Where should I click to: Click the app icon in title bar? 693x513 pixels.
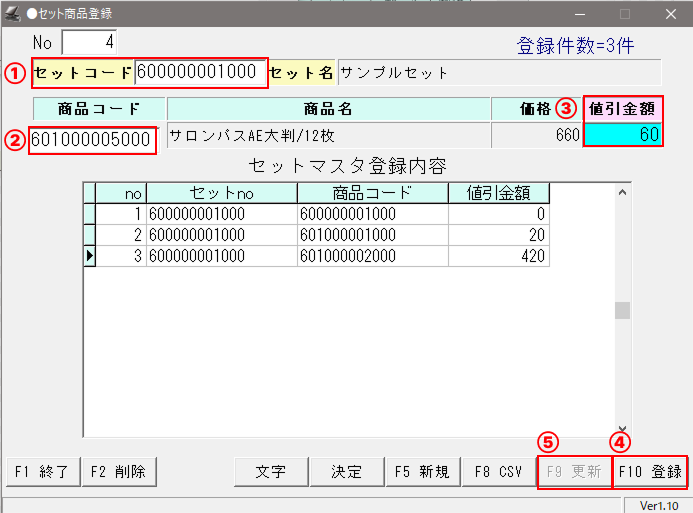(12, 14)
